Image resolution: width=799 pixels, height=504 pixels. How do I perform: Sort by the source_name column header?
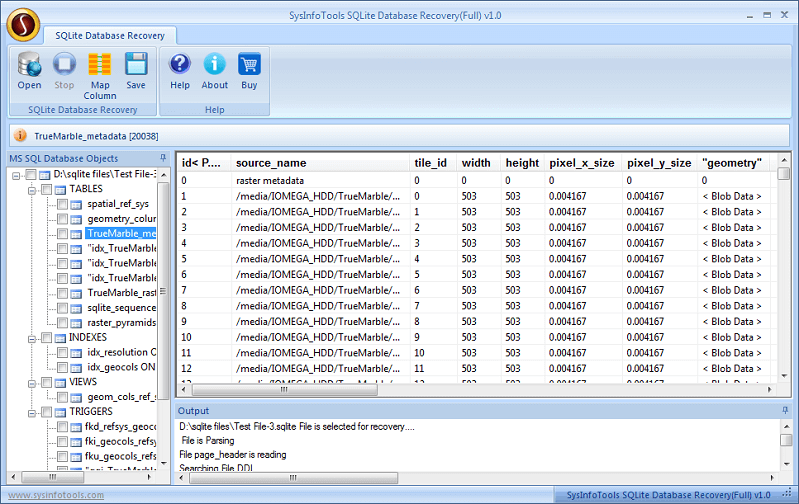point(320,163)
